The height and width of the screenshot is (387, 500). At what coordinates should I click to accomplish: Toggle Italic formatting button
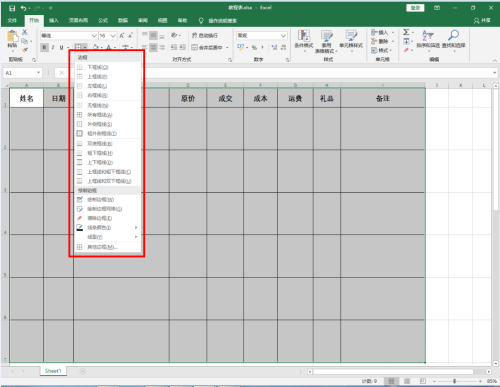[53, 48]
